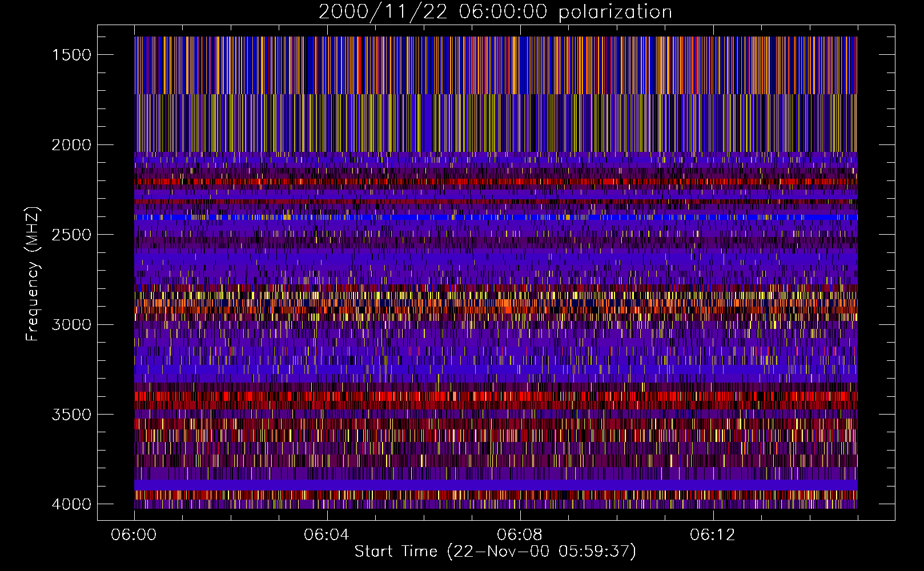Click the 06:08 time axis label
The width and height of the screenshot is (924, 571).
(x=520, y=535)
